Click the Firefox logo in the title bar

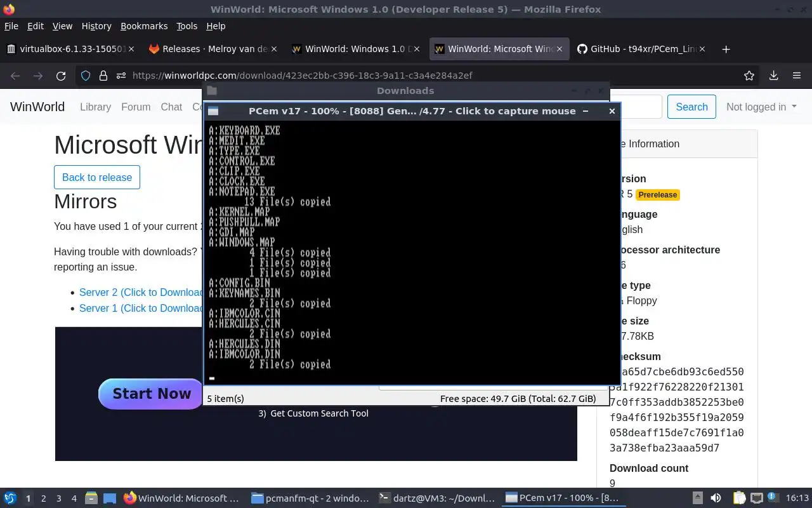coord(8,9)
